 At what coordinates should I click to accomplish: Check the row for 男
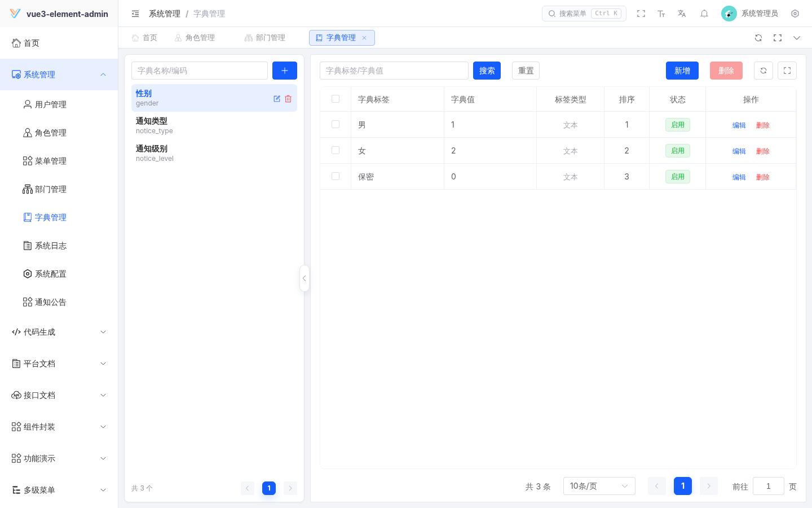click(336, 124)
